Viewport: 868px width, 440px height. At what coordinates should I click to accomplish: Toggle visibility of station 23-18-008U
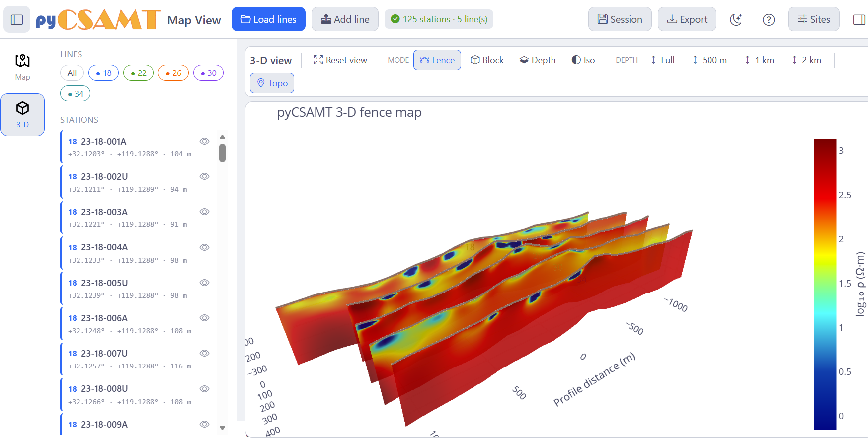(204, 389)
